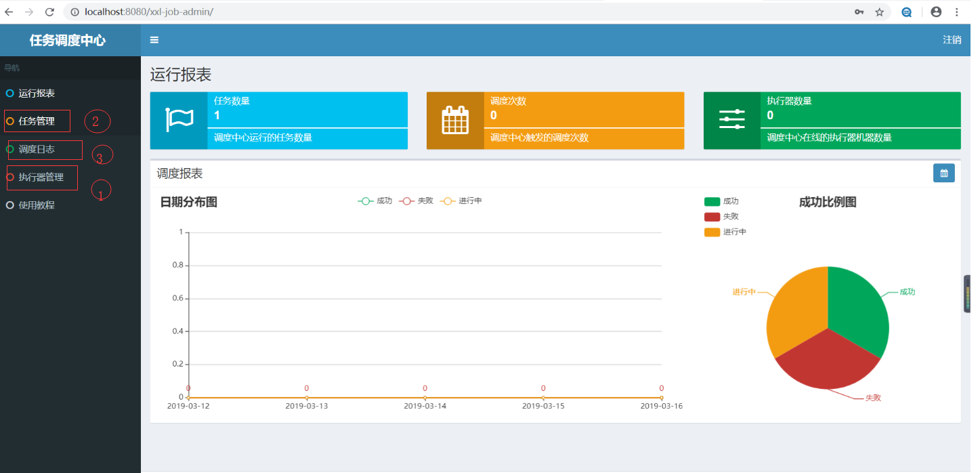
Task: Click the dark widget on the right edge
Action: [967, 294]
